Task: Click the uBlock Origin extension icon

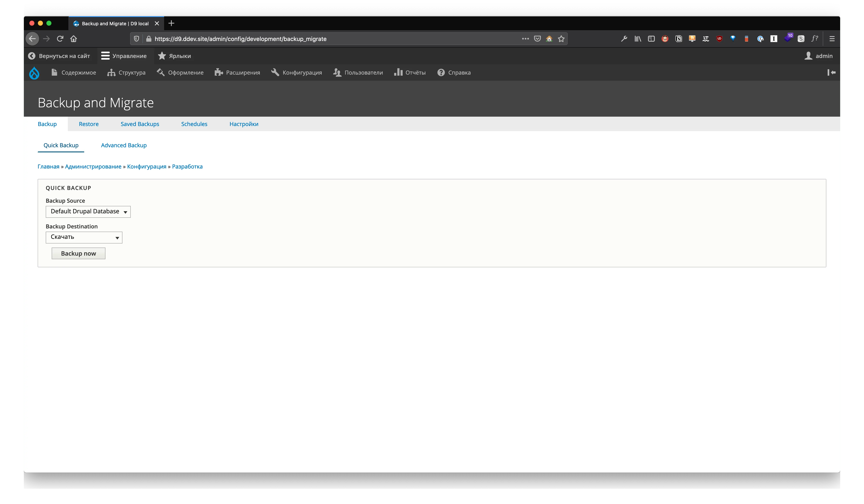Action: [719, 39]
